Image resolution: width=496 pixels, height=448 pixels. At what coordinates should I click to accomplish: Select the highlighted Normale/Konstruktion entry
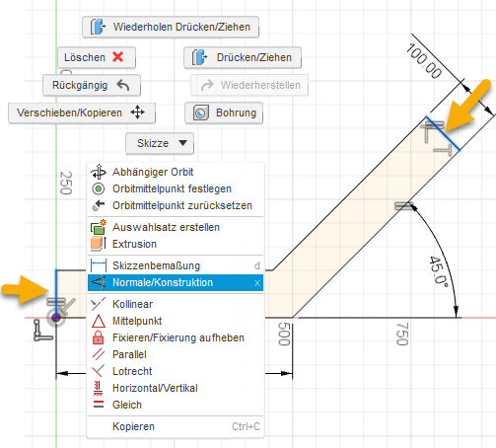[x=176, y=282]
